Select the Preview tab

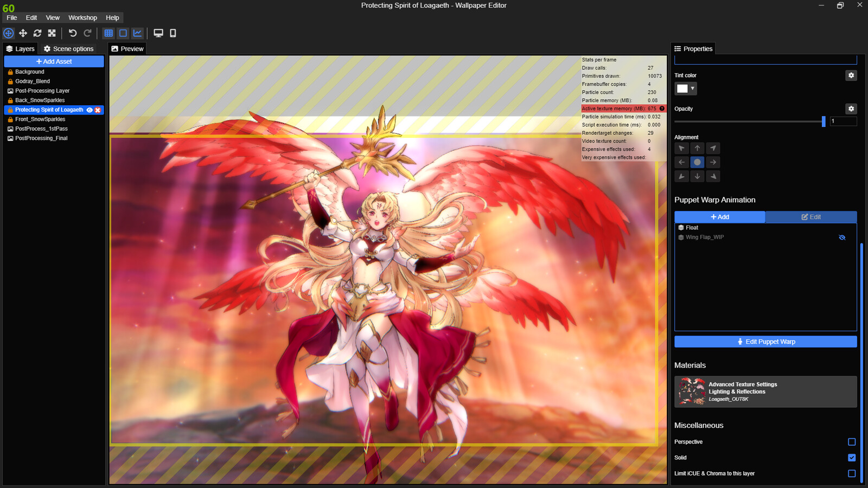(127, 49)
